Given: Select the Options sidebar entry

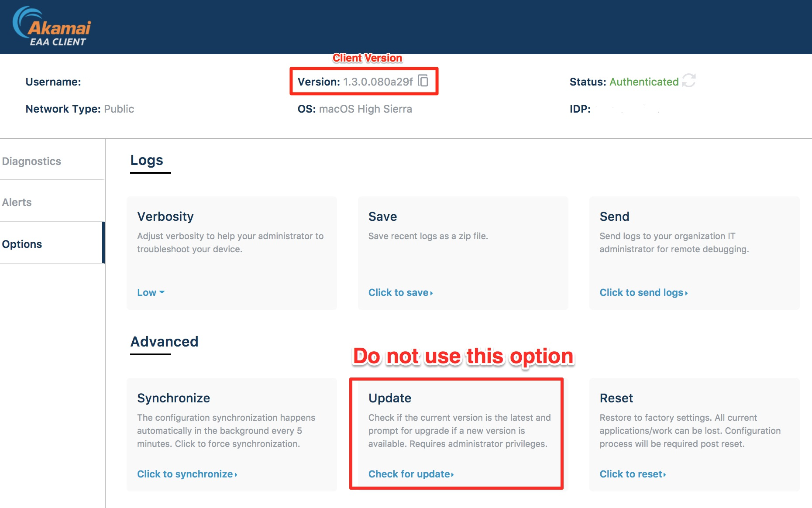Looking at the screenshot, I should pyautogui.click(x=22, y=244).
